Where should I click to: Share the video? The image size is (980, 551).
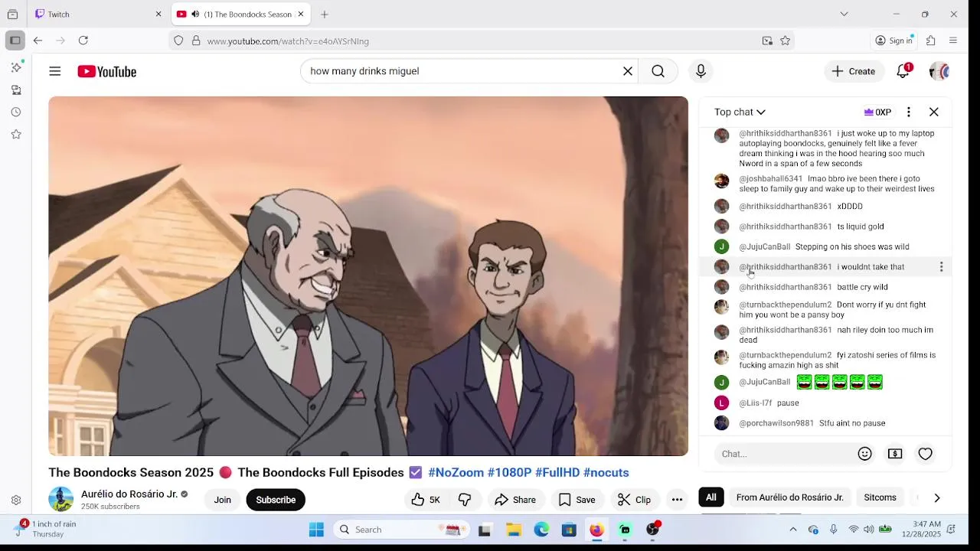515,500
